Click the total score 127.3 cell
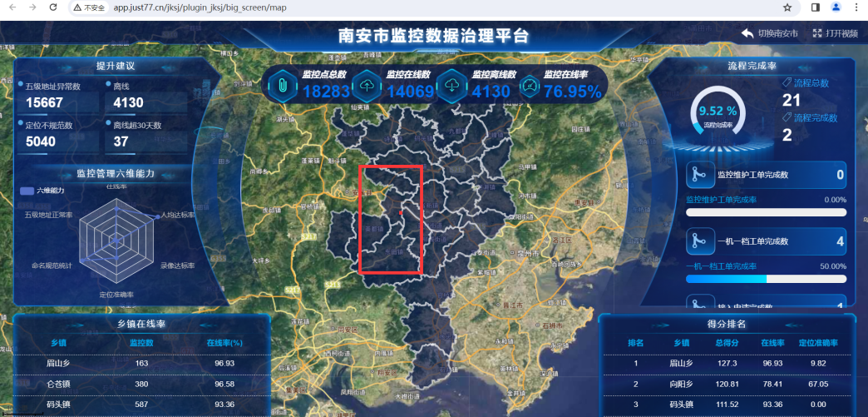868x417 pixels. 727,364
